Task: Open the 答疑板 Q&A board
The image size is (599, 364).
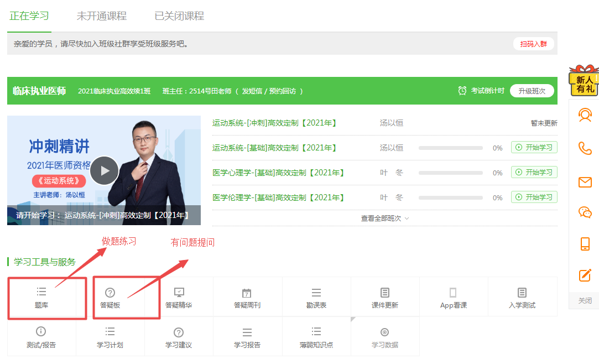Action: [110, 297]
